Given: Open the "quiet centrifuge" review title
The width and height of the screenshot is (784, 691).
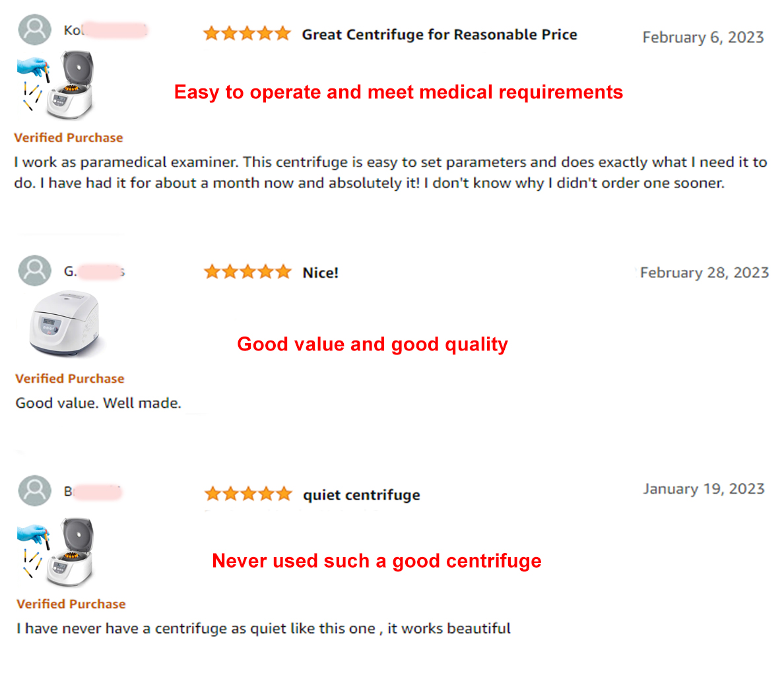Looking at the screenshot, I should [362, 495].
